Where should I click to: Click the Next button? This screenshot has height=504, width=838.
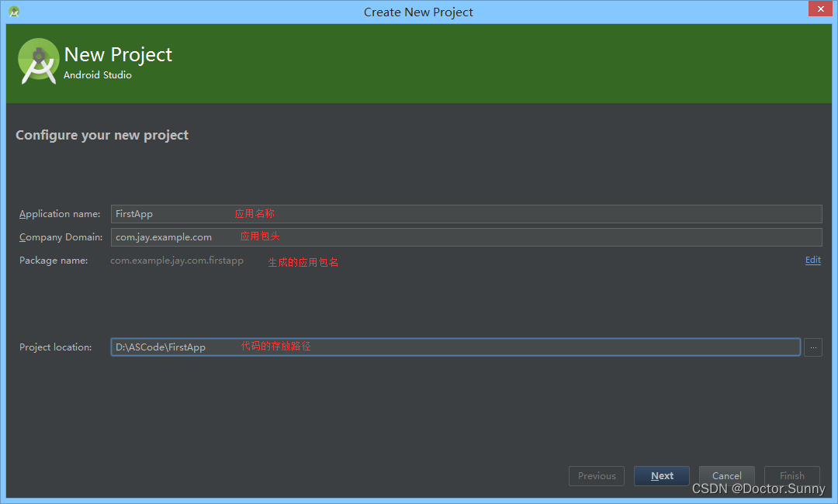[662, 476]
